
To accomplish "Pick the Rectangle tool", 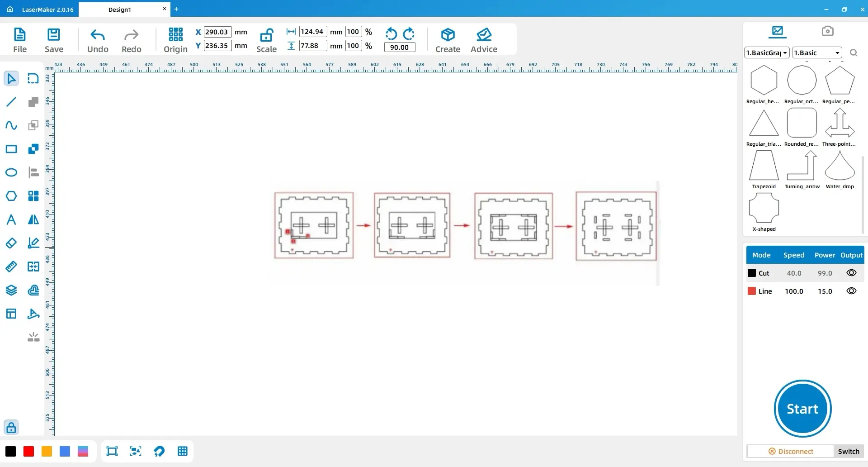I will tap(11, 149).
